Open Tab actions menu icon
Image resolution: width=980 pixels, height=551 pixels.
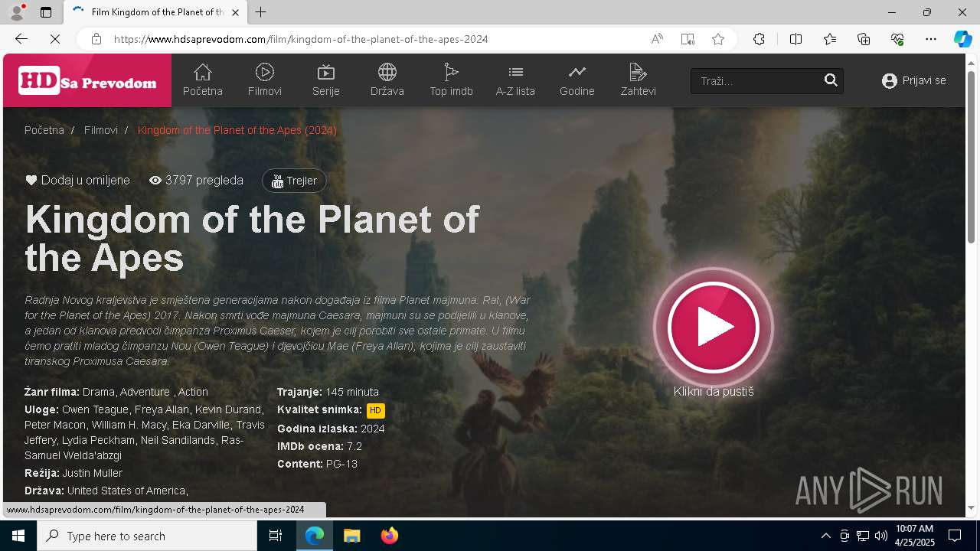pyautogui.click(x=46, y=12)
